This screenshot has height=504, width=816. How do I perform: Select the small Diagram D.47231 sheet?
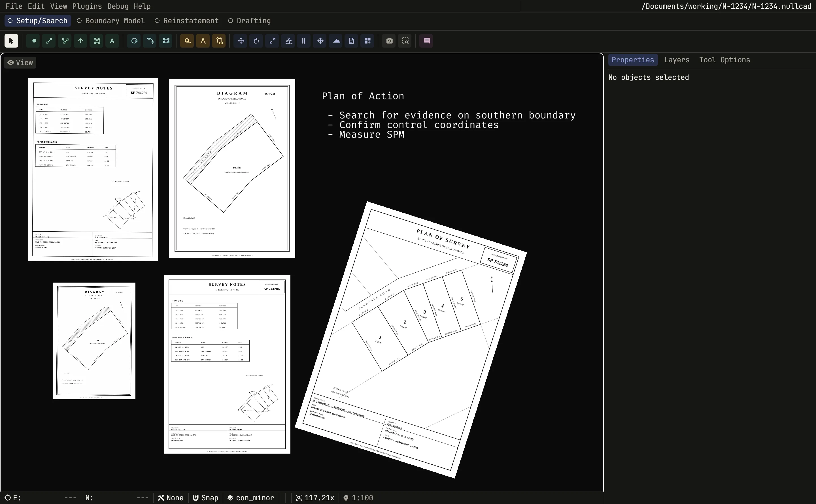[x=94, y=341]
